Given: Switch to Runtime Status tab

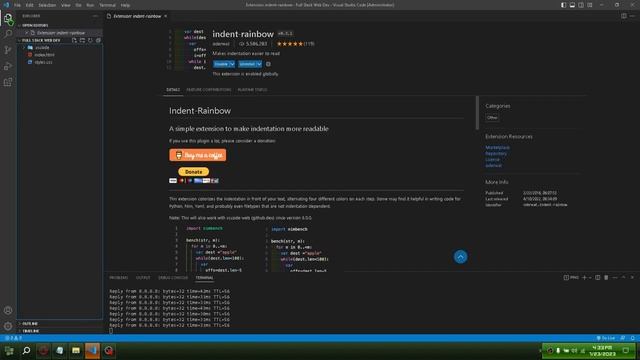Looking at the screenshot, I should coord(252,90).
